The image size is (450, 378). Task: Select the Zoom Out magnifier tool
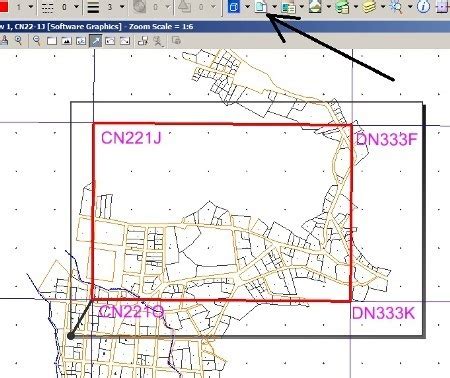click(x=37, y=41)
